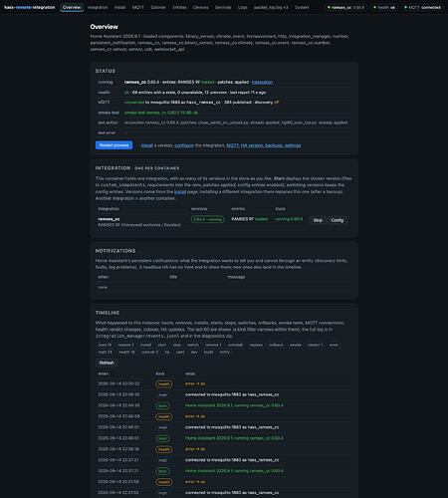Viewport: 448px width, 498px height.
Task: Follow the backups link
Action: pos(274,145)
